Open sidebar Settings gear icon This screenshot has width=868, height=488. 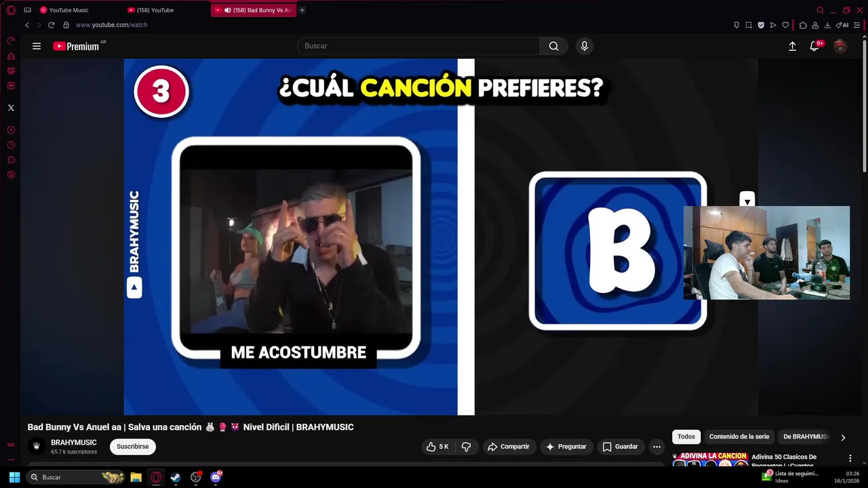tap(11, 175)
